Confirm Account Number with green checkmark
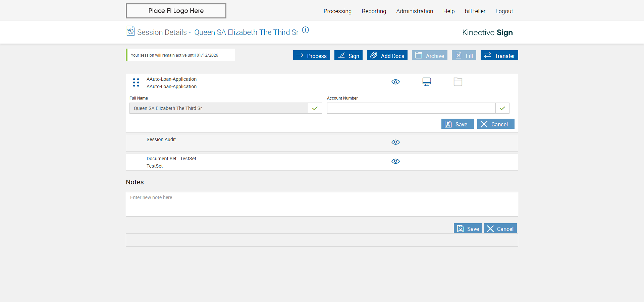Image resolution: width=644 pixels, height=302 pixels. click(502, 108)
